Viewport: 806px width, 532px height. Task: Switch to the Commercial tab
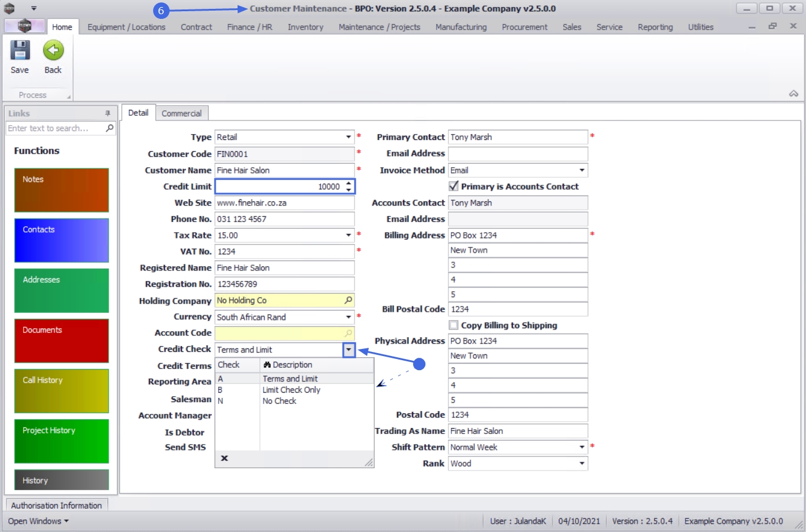click(181, 113)
